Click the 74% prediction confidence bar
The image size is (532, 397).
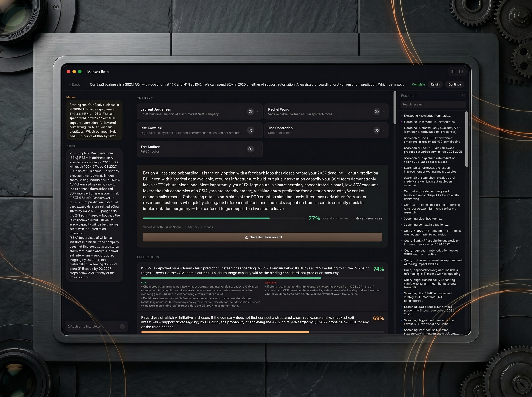pos(262,278)
